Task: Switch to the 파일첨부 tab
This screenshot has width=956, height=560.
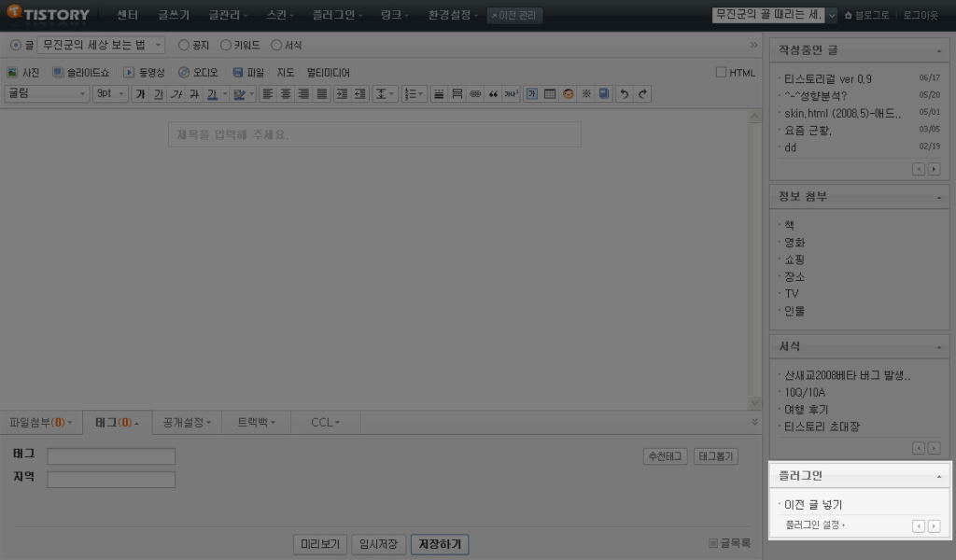Action: point(40,422)
